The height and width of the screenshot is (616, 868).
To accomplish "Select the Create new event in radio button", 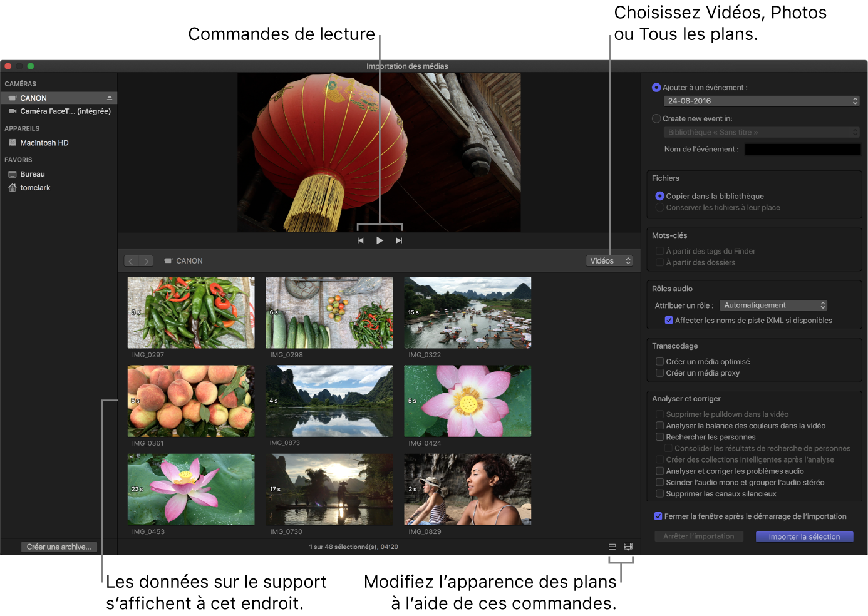I will [x=656, y=118].
